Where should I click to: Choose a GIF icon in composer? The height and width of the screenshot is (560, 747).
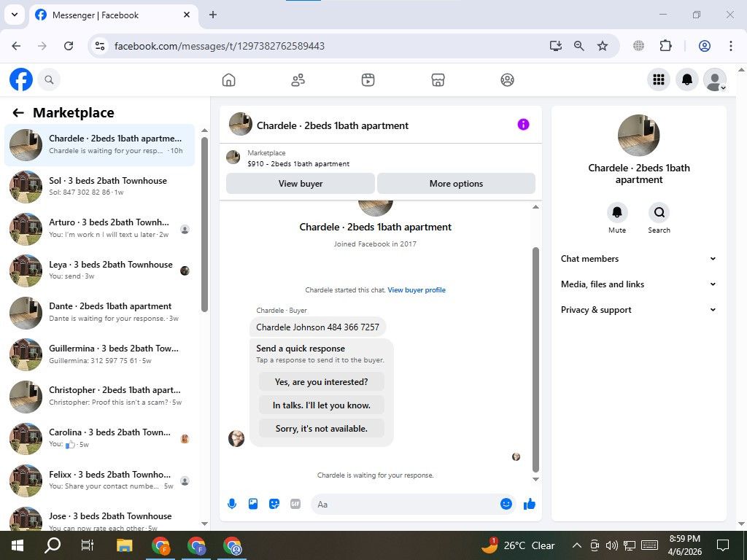coord(295,504)
